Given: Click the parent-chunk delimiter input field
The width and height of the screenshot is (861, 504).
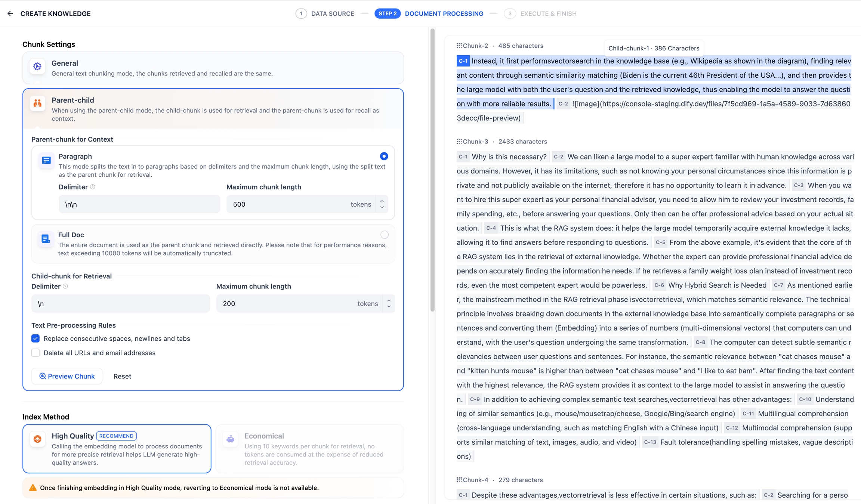Looking at the screenshot, I should (139, 204).
